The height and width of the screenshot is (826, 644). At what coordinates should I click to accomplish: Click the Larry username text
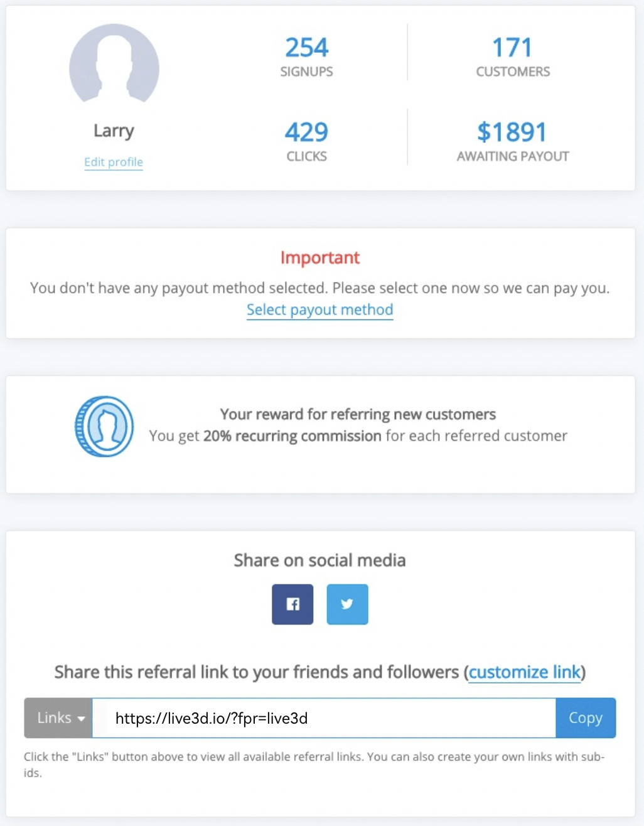click(114, 131)
